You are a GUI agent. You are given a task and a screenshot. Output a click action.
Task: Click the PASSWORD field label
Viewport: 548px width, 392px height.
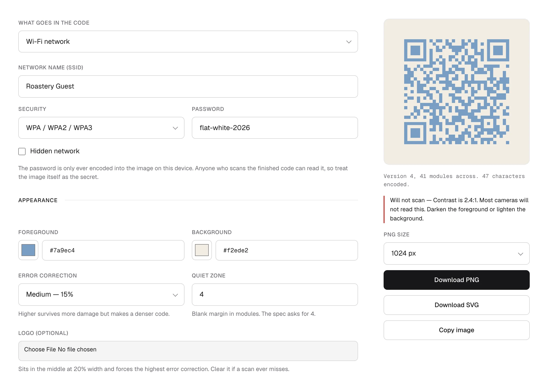[x=208, y=109]
